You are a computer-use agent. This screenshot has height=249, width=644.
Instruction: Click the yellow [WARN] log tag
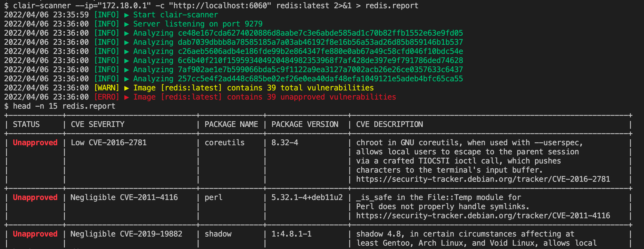tap(107, 88)
